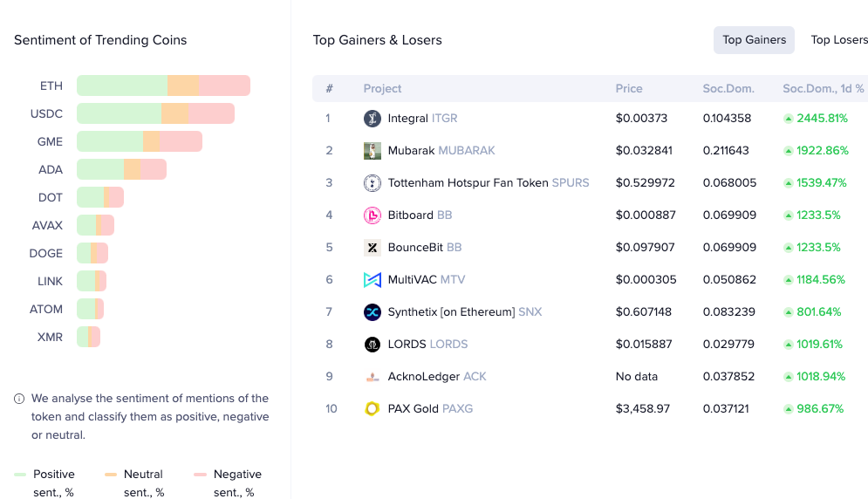This screenshot has width=868, height=499.
Task: Click the $0.00373 price cell
Action: tap(641, 118)
